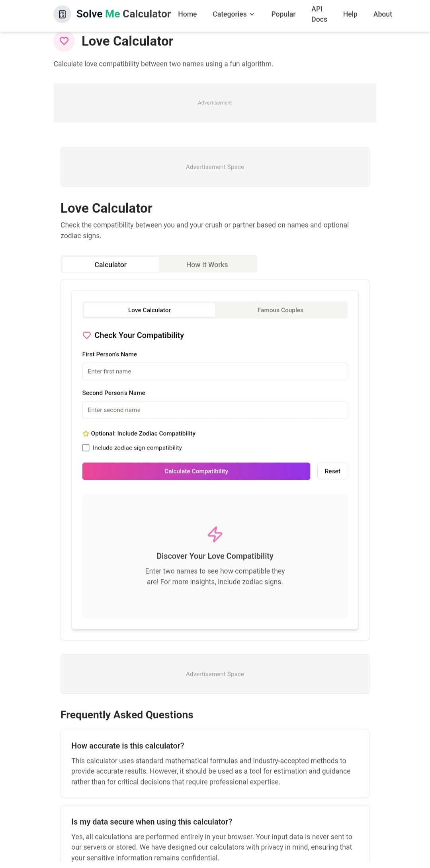Open the API Docs link
The width and height of the screenshot is (430, 868).
[x=319, y=14]
